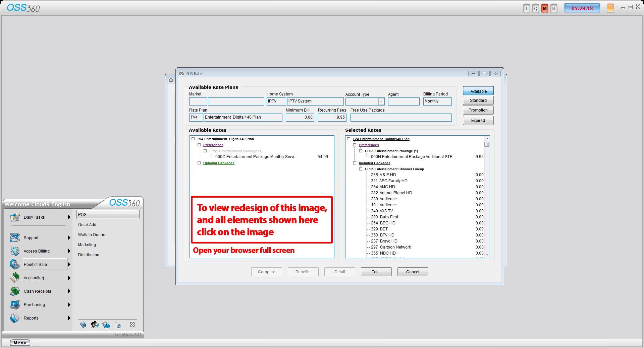Viewport: 644px width, 348px height.
Task: Open Walk-In Queue from submenu
Action: coord(92,235)
